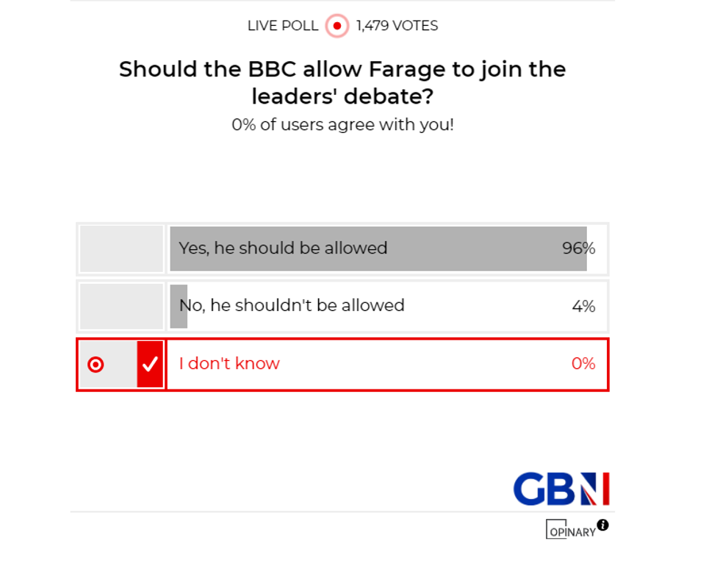Click the '1,479 VOTES' counter
This screenshot has height=588, width=720.
[396, 25]
